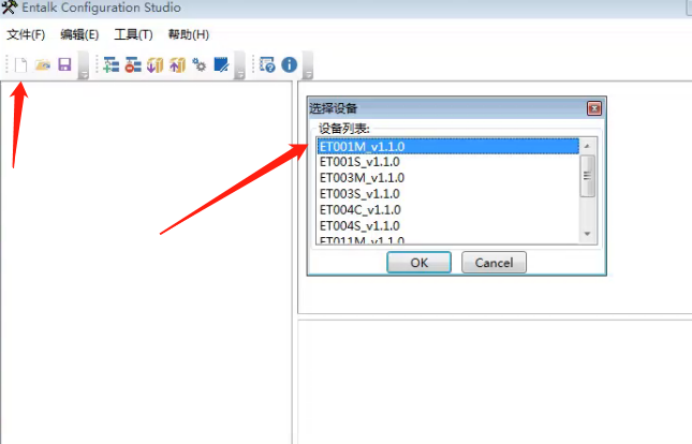
Task: Select ET003S_v1.1.0 in device list
Action: tap(448, 194)
